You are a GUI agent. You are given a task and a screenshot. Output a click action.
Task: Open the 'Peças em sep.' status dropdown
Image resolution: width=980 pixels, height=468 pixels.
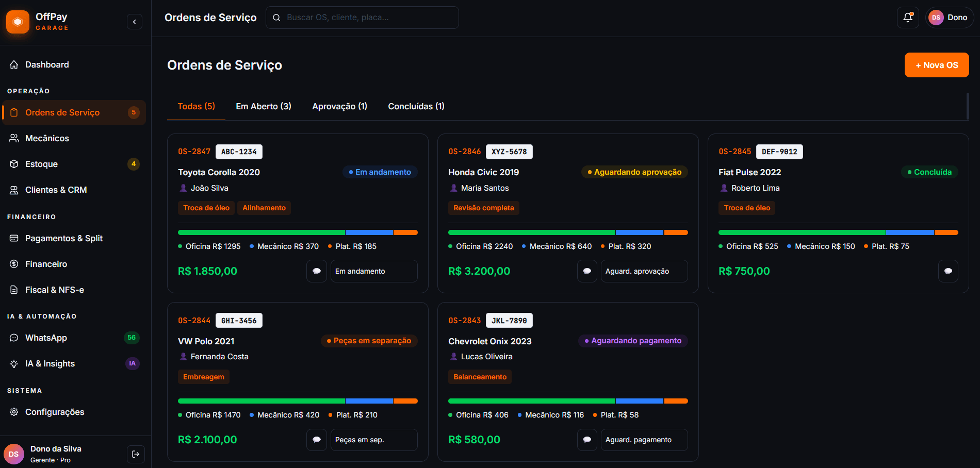374,440
